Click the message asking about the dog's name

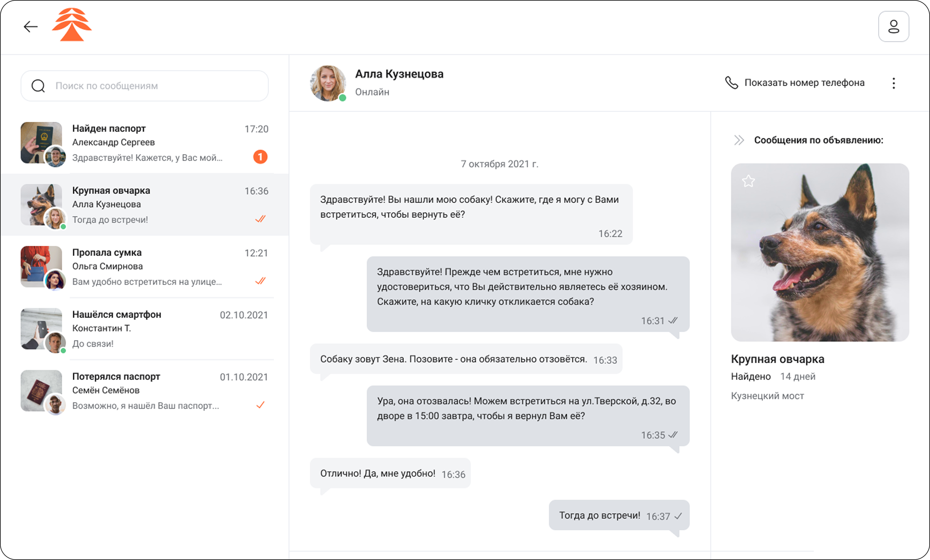[528, 294]
